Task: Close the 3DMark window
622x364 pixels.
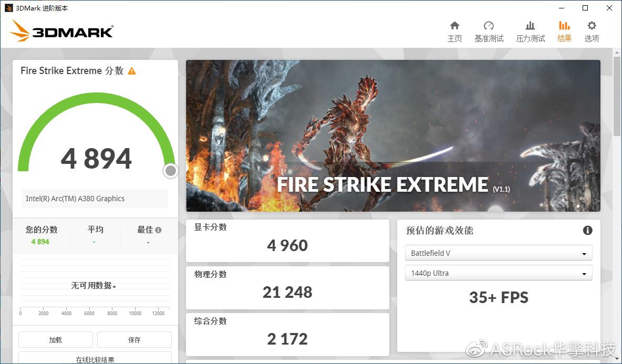Action: (609, 8)
